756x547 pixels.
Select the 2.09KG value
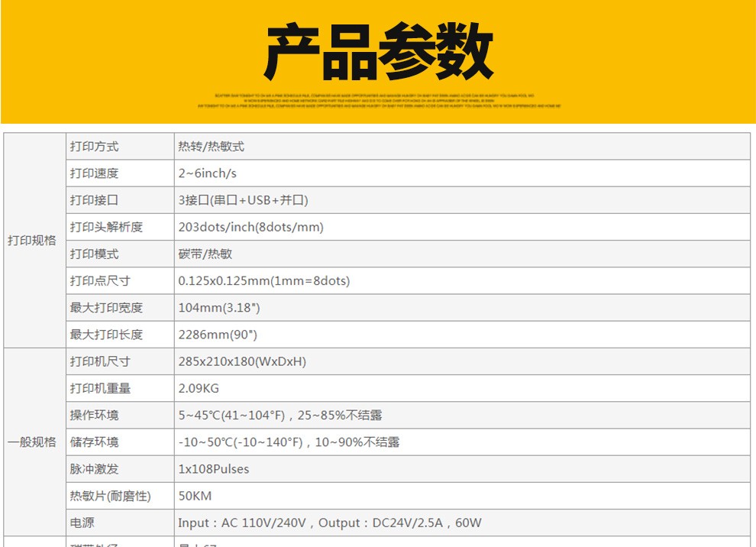tap(198, 388)
